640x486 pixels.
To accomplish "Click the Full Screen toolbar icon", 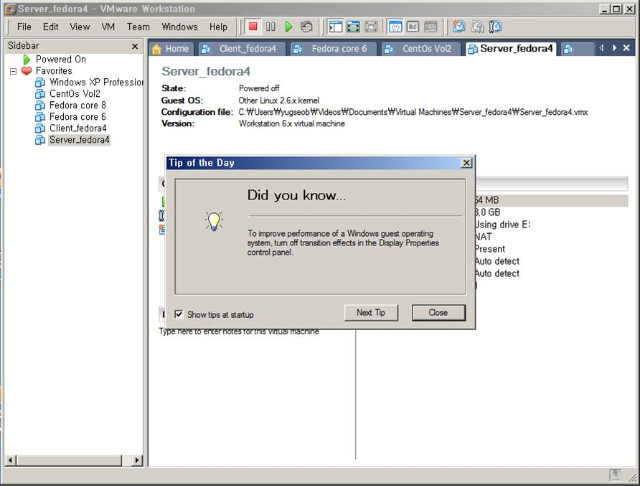I will pyautogui.click(x=353, y=27).
